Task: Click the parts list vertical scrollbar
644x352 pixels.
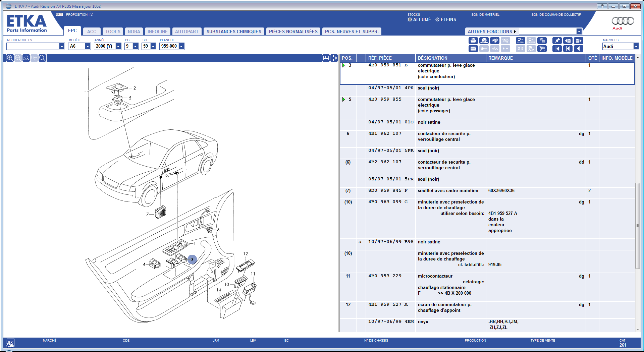Action: click(x=638, y=225)
